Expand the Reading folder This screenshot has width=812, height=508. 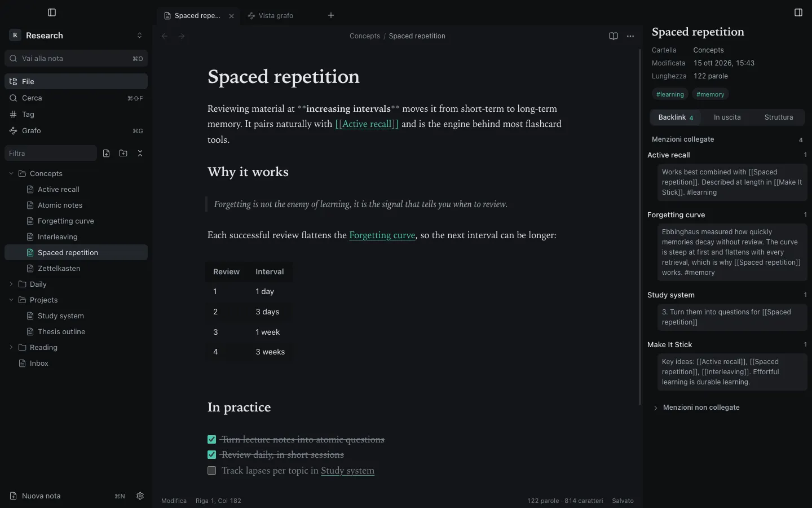11,347
